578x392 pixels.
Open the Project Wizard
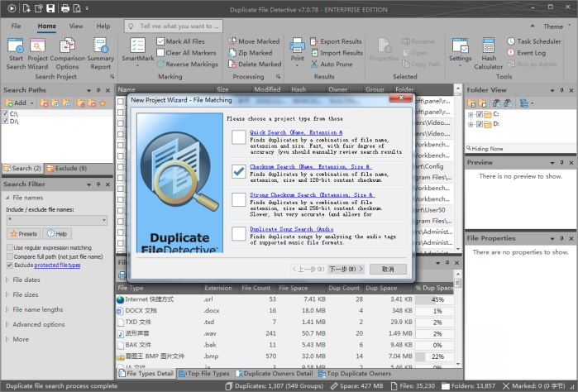(x=37, y=54)
